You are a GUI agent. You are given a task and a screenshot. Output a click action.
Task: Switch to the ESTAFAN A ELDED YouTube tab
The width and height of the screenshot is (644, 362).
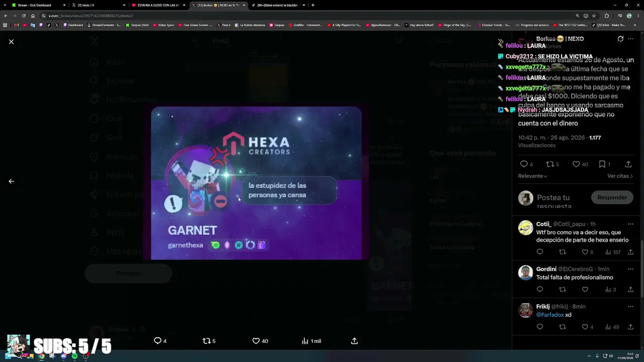[x=157, y=5]
